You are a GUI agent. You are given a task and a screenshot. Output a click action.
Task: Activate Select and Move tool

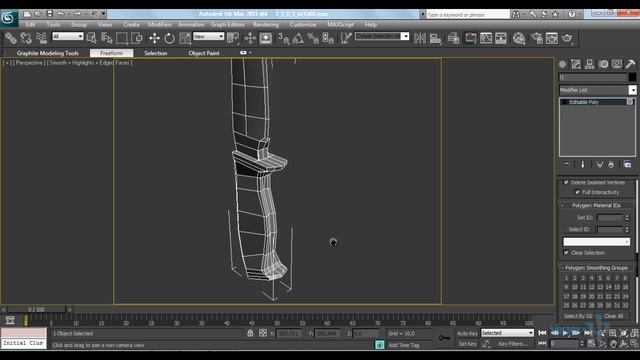[154, 38]
